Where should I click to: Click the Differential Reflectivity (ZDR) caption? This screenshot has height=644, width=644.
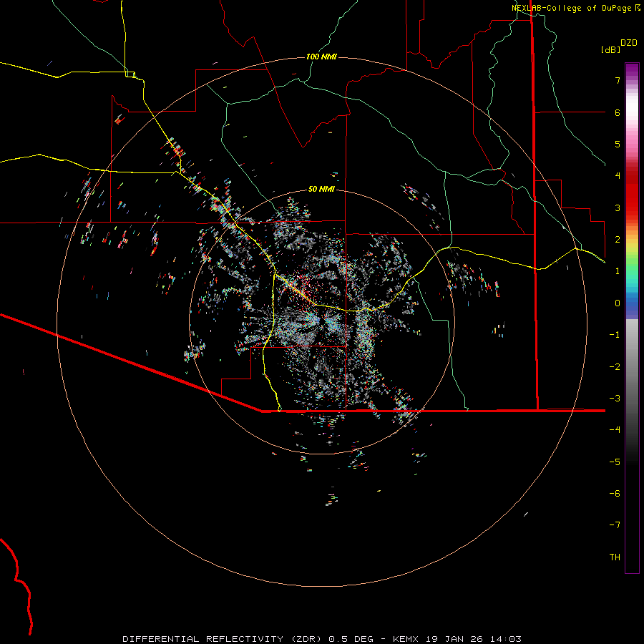pos(223,639)
